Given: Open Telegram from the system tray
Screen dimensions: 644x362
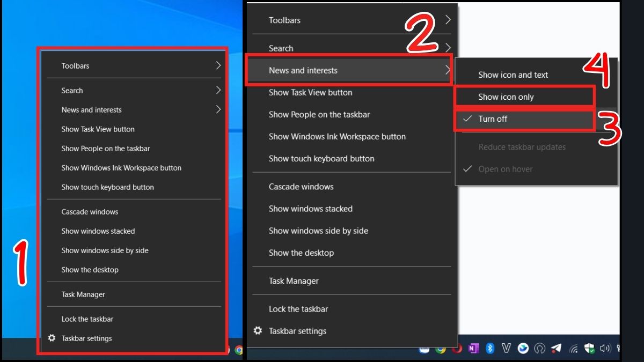Looking at the screenshot, I should click(557, 348).
